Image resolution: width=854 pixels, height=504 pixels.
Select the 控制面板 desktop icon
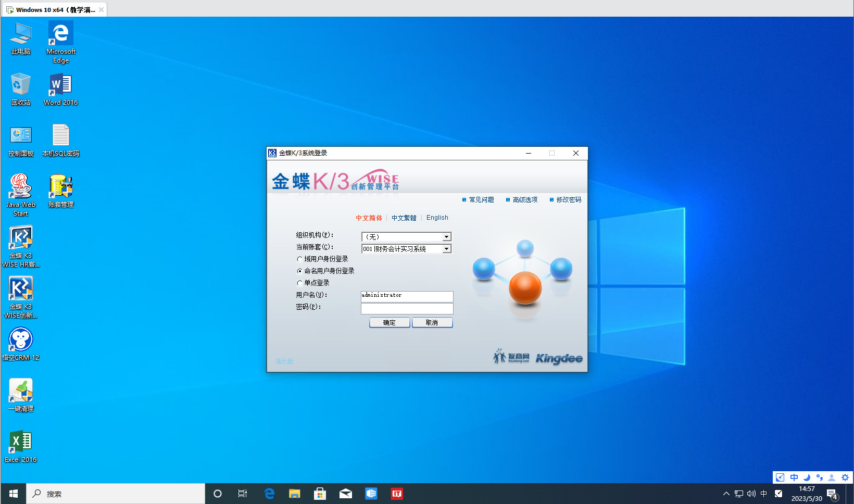pyautogui.click(x=21, y=140)
